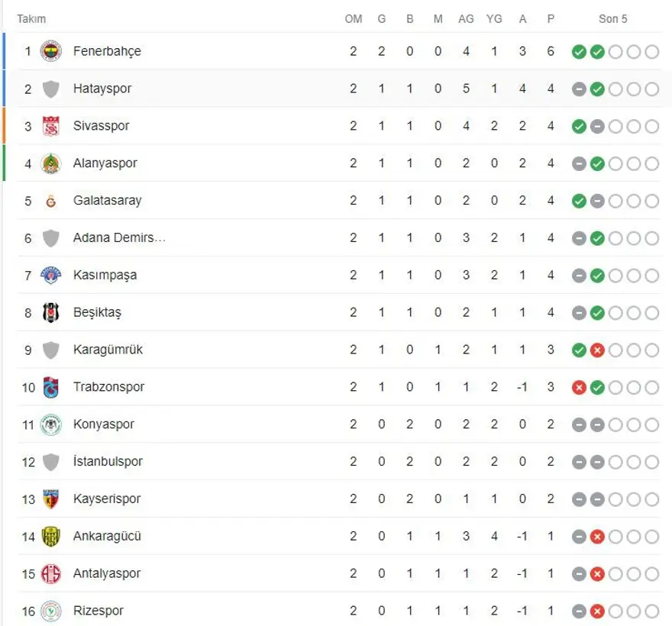Screen dimensions: 672x626
Task: Click the Son 5 column header
Action: point(612,19)
